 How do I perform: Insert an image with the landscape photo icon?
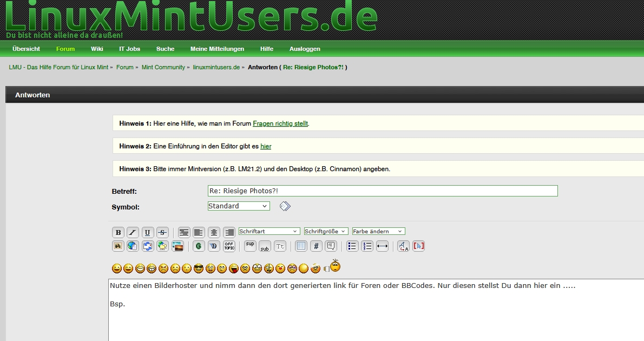pos(178,246)
